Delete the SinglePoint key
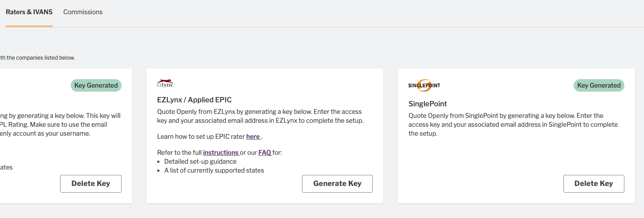The image size is (644, 218). 594,183
